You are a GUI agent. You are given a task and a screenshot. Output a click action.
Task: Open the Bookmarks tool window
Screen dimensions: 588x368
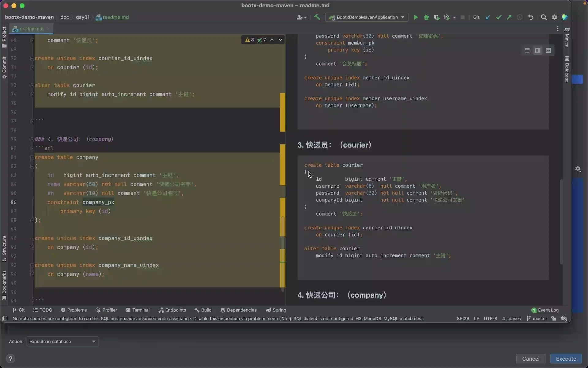pos(4,285)
